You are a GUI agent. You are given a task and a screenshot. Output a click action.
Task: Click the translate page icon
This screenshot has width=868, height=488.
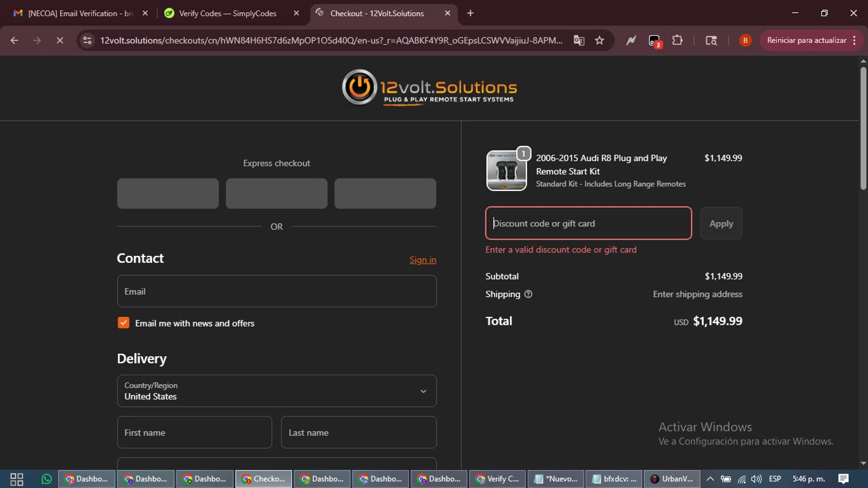[579, 41]
